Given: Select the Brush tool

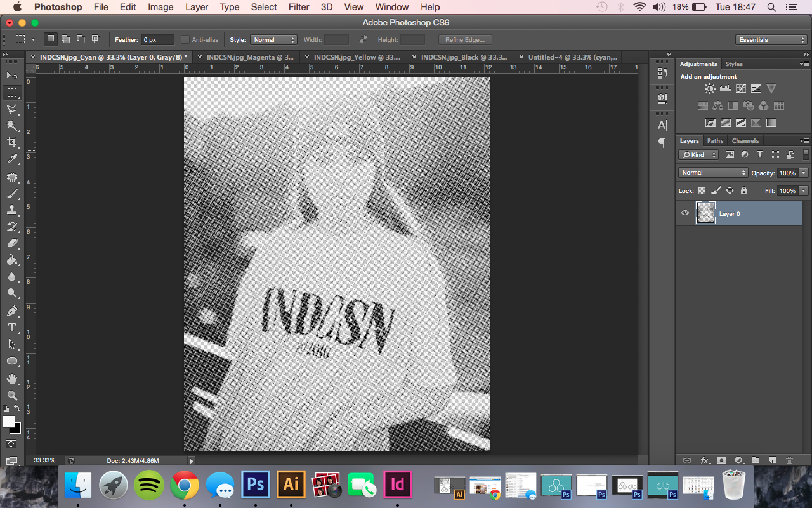Looking at the screenshot, I should [x=11, y=194].
